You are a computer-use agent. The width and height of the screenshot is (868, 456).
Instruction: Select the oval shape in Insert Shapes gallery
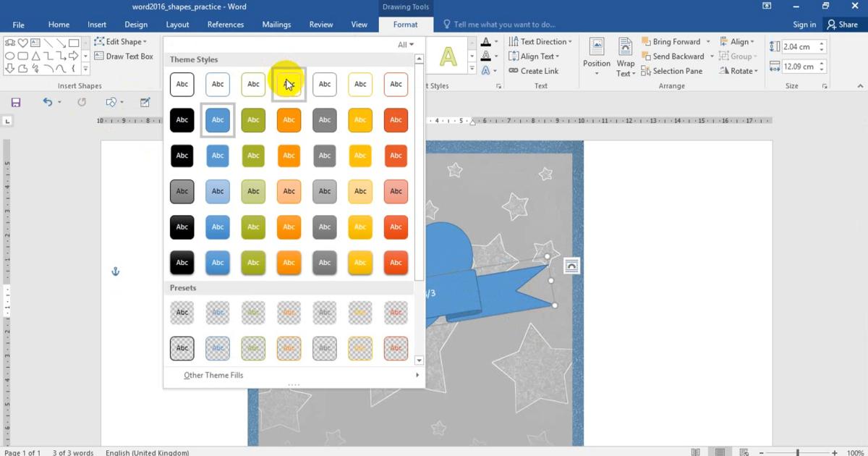pos(10,56)
